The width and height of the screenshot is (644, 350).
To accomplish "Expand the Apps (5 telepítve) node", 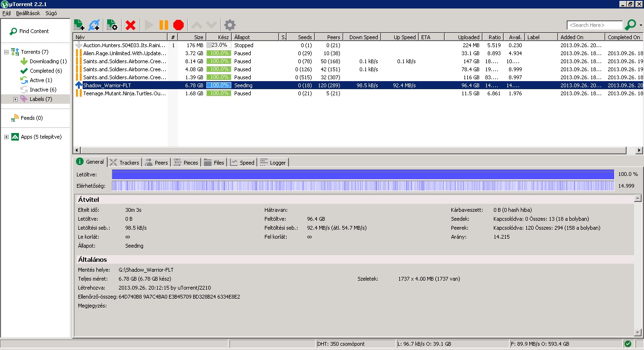I will coord(7,137).
